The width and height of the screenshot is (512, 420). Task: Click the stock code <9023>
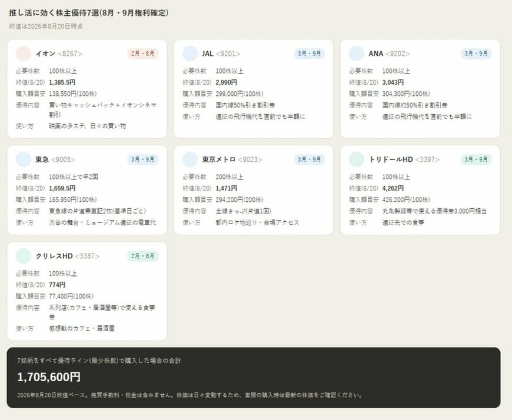coord(250,159)
